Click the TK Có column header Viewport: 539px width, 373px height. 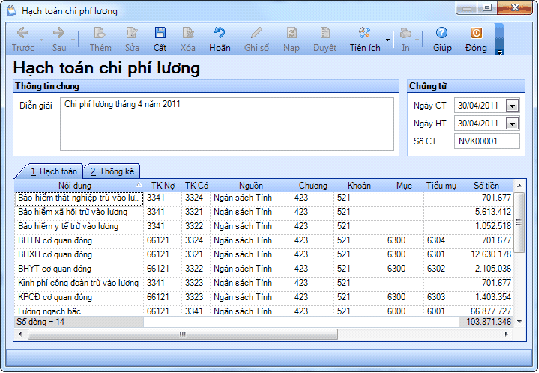[x=196, y=186]
